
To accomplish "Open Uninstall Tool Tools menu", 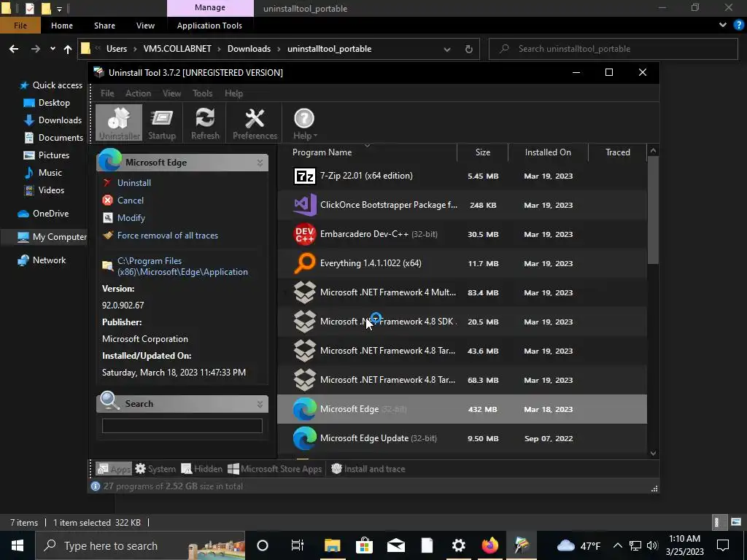I will pos(203,93).
